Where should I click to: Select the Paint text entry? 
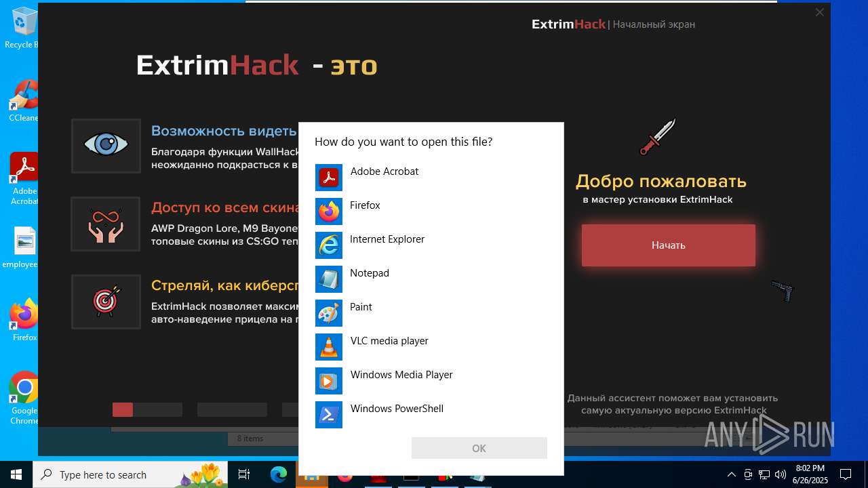(x=361, y=307)
